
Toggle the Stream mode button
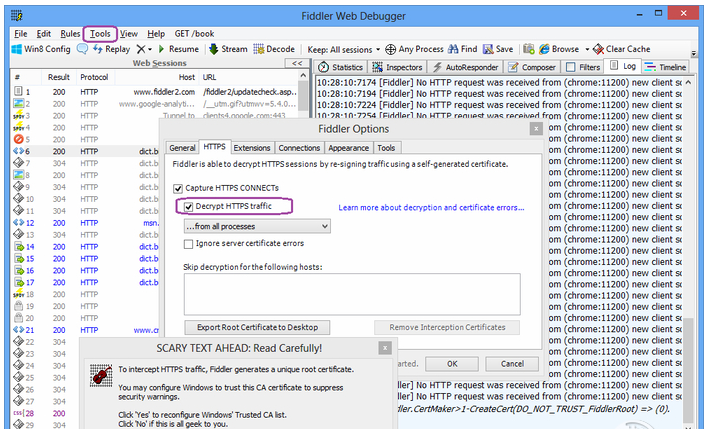228,49
